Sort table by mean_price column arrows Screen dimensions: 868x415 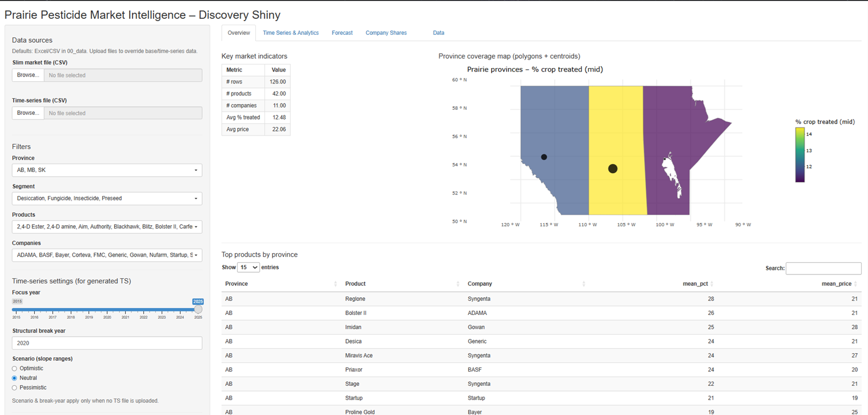pyautogui.click(x=855, y=284)
